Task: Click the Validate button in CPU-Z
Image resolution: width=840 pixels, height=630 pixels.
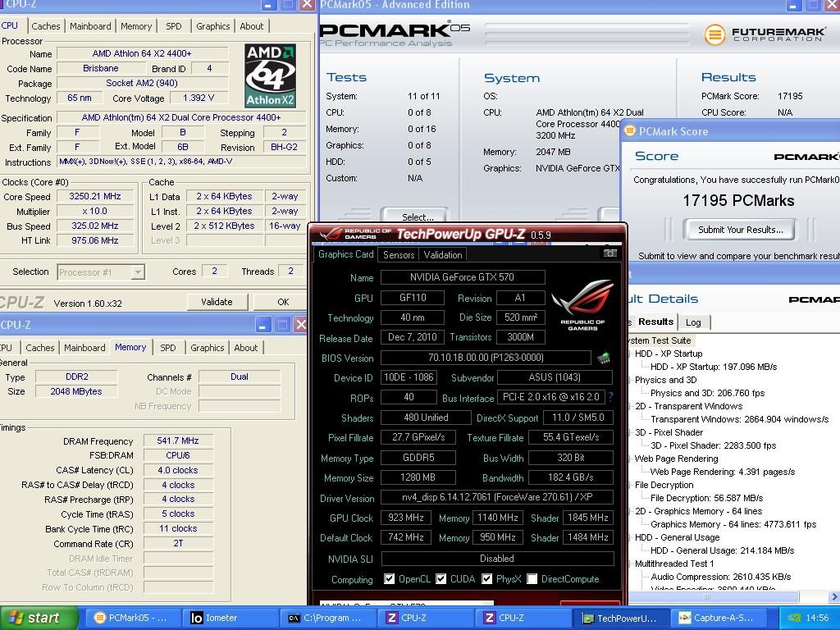Action: pos(217,302)
